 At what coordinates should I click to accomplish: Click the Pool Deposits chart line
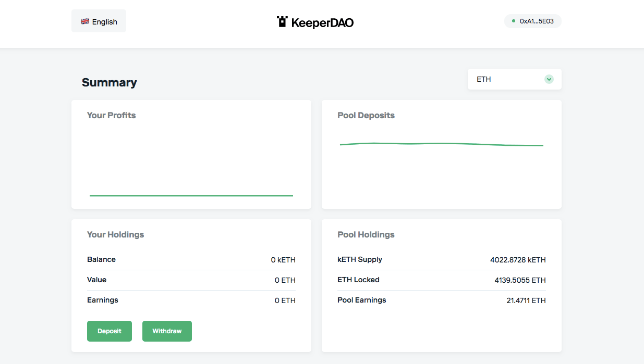[442, 144]
